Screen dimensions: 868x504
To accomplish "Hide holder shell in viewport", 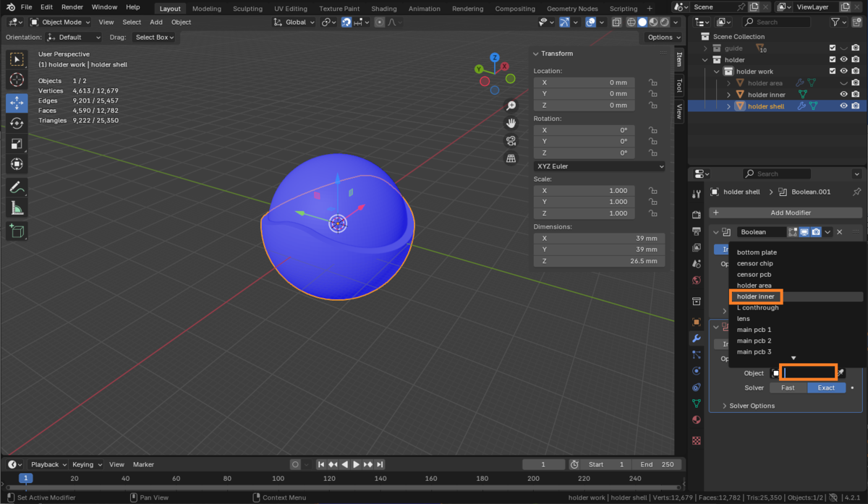I will 844,106.
